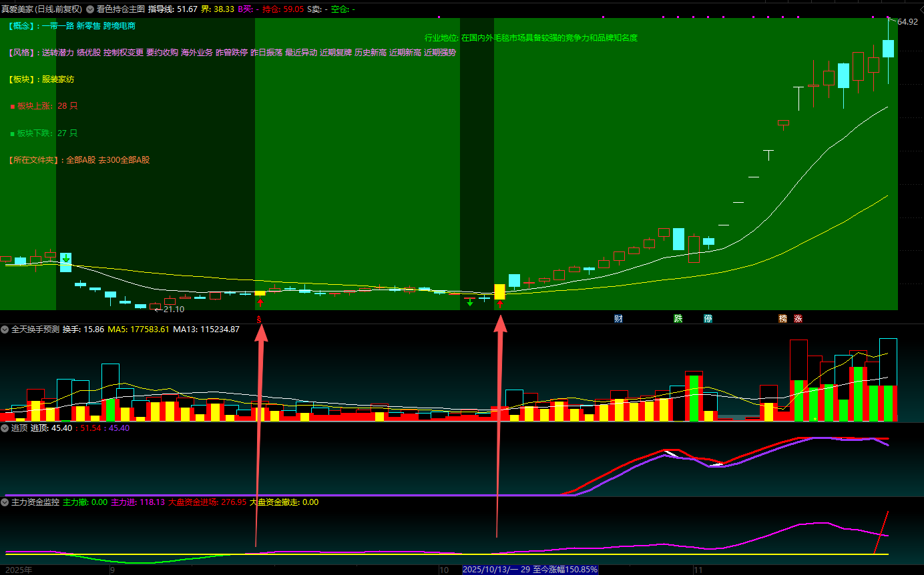This screenshot has height=575, width=924.
Task: Click the 跨境电商 concept tag
Action: coord(120,26)
